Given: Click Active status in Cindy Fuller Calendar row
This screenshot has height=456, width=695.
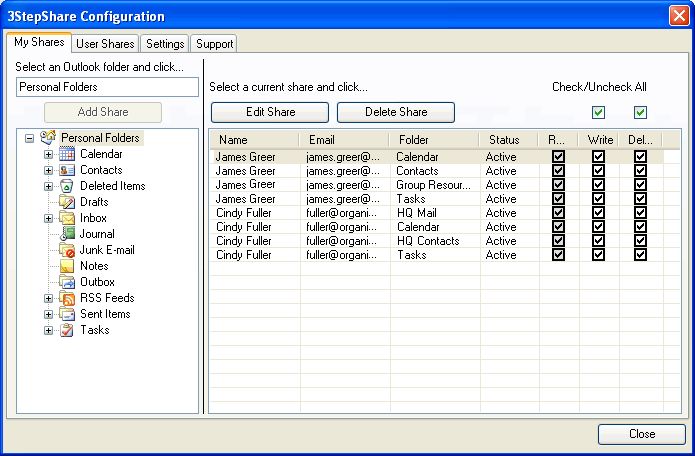Looking at the screenshot, I should tap(501, 227).
